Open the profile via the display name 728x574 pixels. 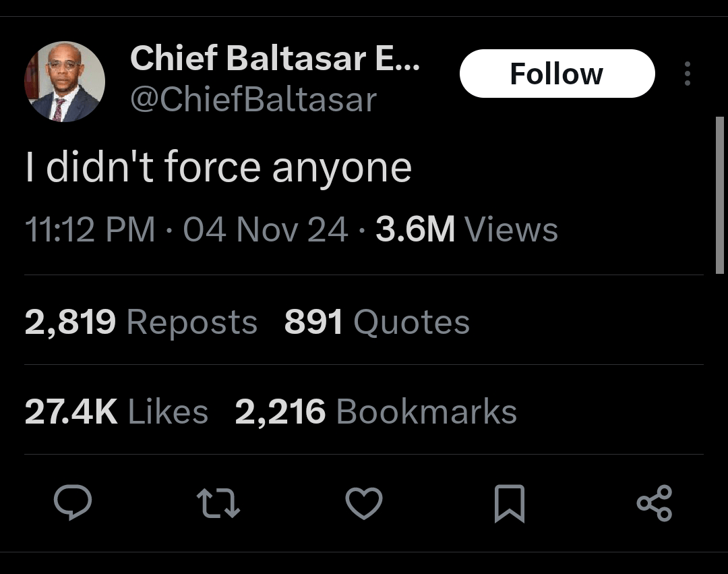[274, 58]
